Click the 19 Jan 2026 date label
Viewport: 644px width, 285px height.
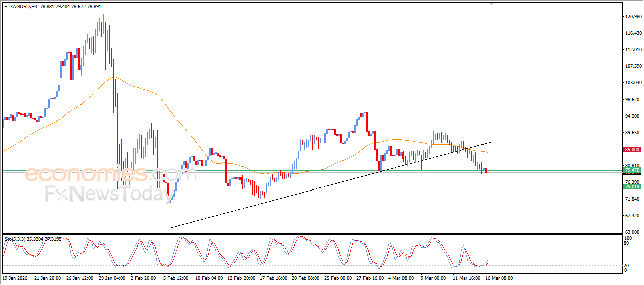pyautogui.click(x=16, y=278)
